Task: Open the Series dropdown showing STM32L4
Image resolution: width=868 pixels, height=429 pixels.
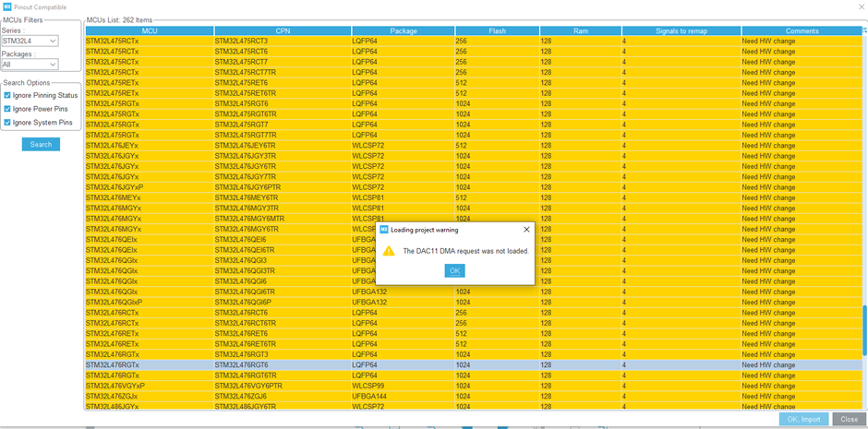Action: click(x=30, y=41)
